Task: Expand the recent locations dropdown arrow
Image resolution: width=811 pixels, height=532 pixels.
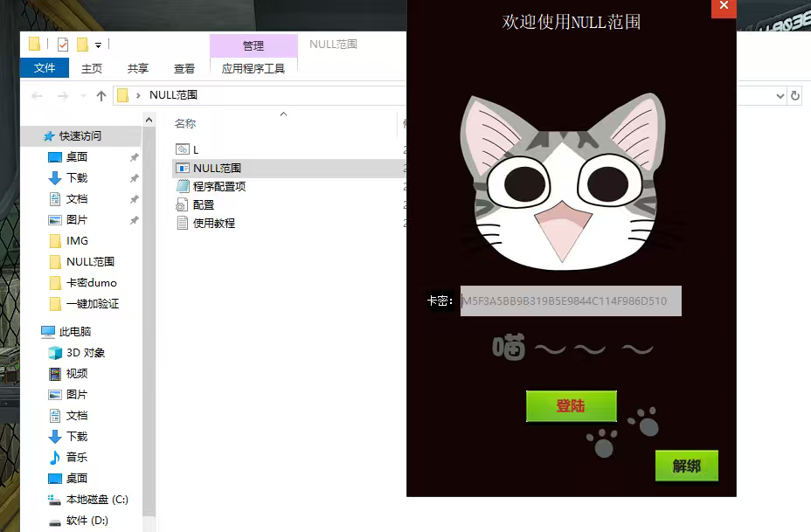Action: click(x=82, y=95)
